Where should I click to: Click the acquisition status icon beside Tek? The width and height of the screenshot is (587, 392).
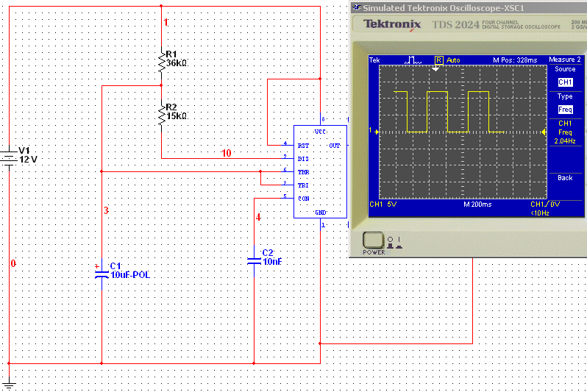coord(413,60)
